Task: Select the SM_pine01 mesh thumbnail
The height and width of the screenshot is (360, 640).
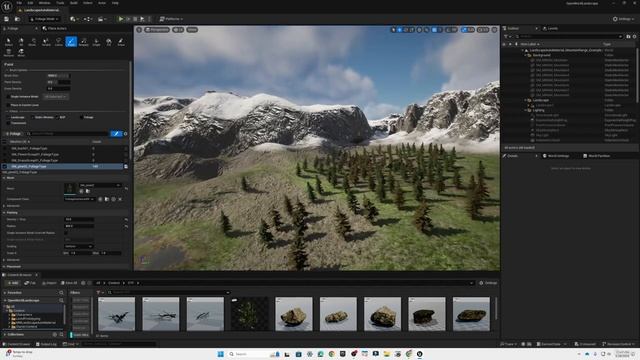Action: (70, 188)
